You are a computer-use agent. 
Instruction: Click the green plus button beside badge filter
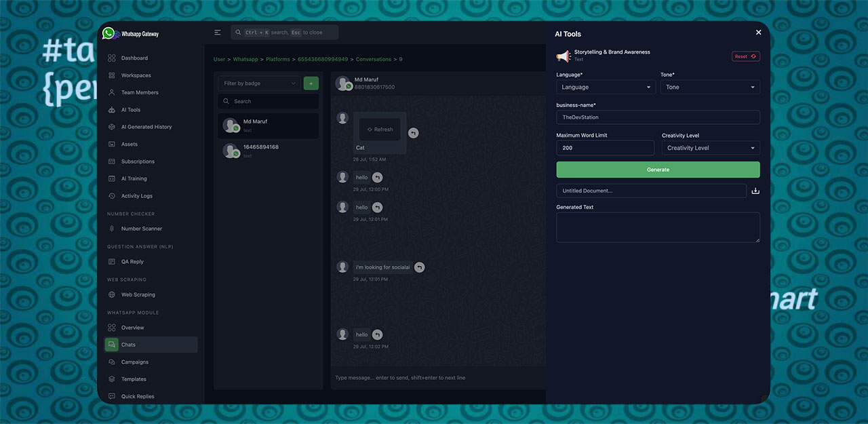point(311,83)
